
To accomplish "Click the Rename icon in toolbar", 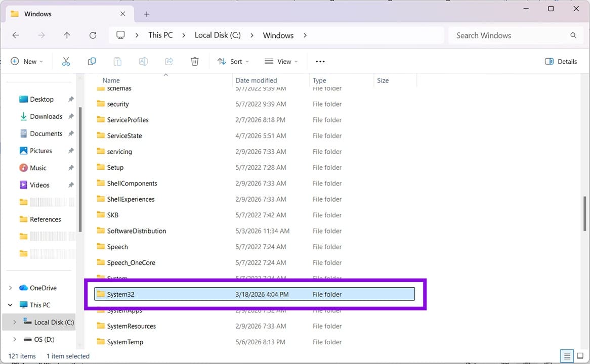I will [x=143, y=61].
